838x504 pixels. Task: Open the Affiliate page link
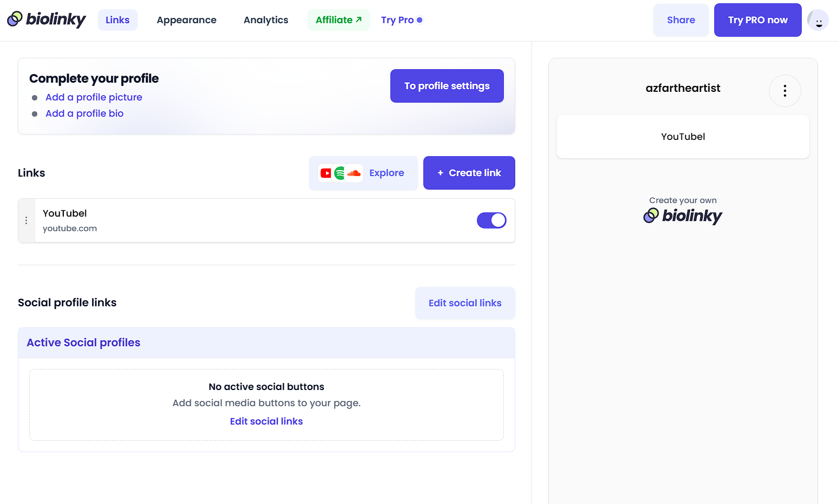tap(339, 20)
